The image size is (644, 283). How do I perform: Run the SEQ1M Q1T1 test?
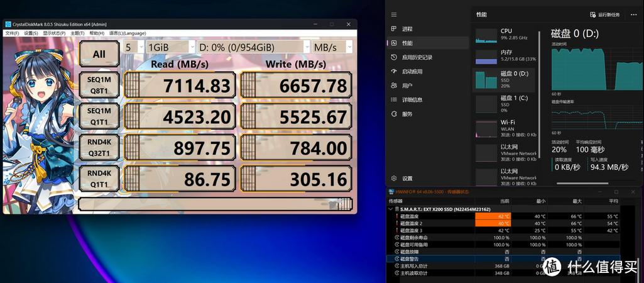(99, 116)
